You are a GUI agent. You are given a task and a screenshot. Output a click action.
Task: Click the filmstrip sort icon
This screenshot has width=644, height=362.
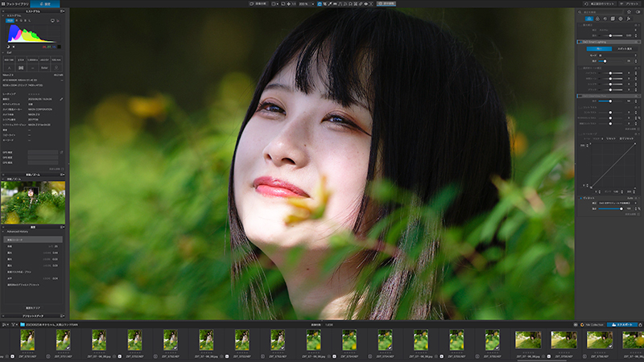tap(4, 325)
